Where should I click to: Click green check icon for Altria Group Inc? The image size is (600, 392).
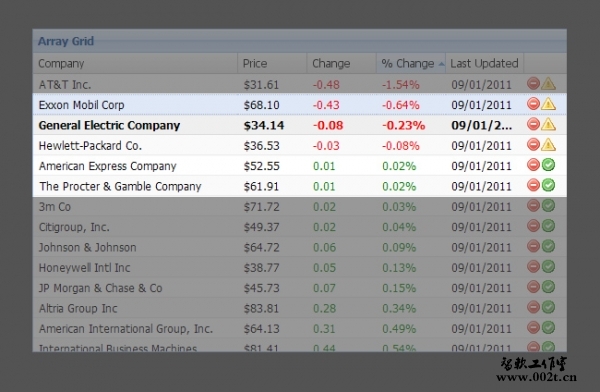pos(548,307)
